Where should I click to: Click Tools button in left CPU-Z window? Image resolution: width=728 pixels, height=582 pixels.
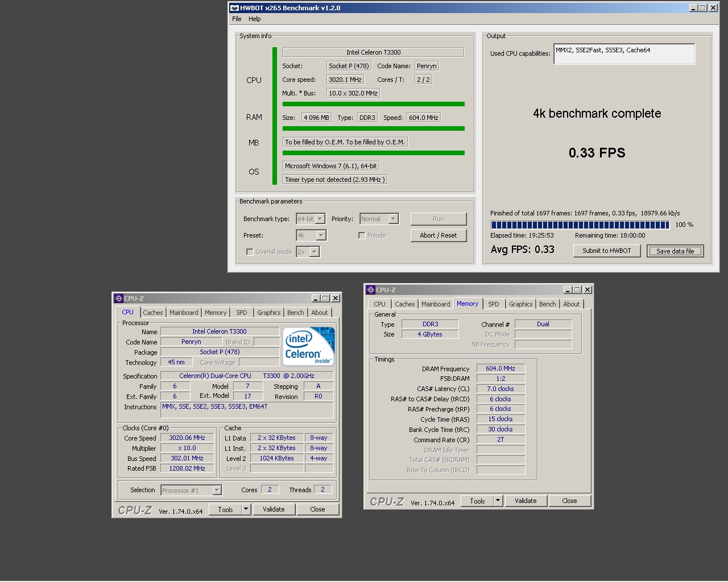pos(225,509)
